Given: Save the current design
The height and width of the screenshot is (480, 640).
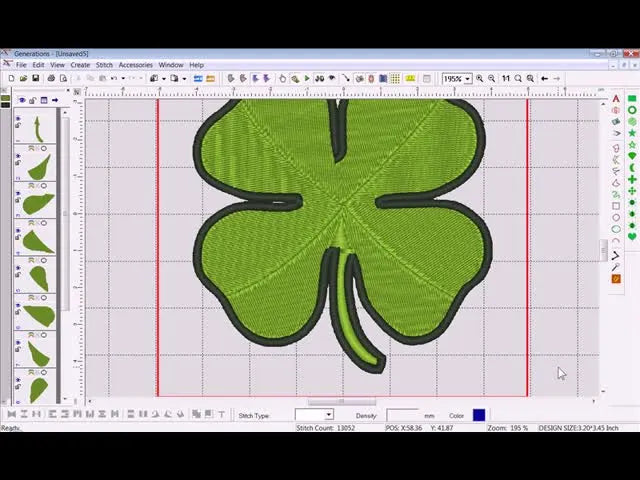Looking at the screenshot, I should tap(36, 78).
